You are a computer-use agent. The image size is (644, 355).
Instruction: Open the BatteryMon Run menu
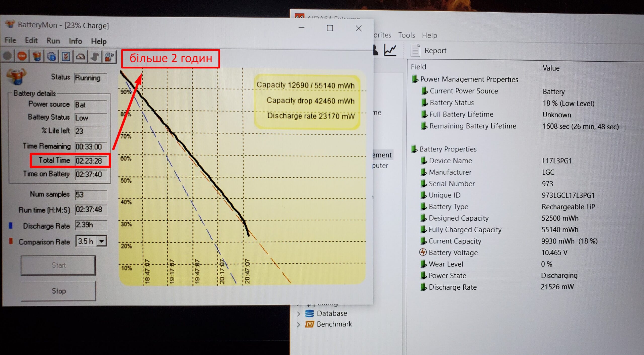(x=53, y=41)
